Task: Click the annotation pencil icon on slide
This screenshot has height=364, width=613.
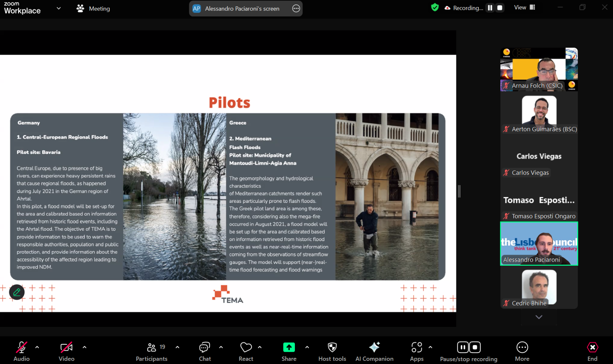Action: (x=17, y=292)
